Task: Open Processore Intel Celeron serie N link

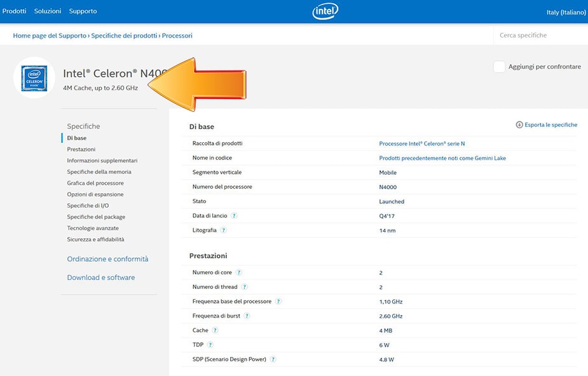Action: [422, 144]
